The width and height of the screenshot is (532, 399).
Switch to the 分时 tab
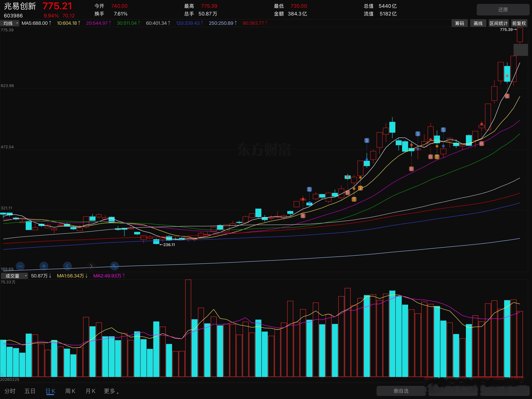coord(10,391)
